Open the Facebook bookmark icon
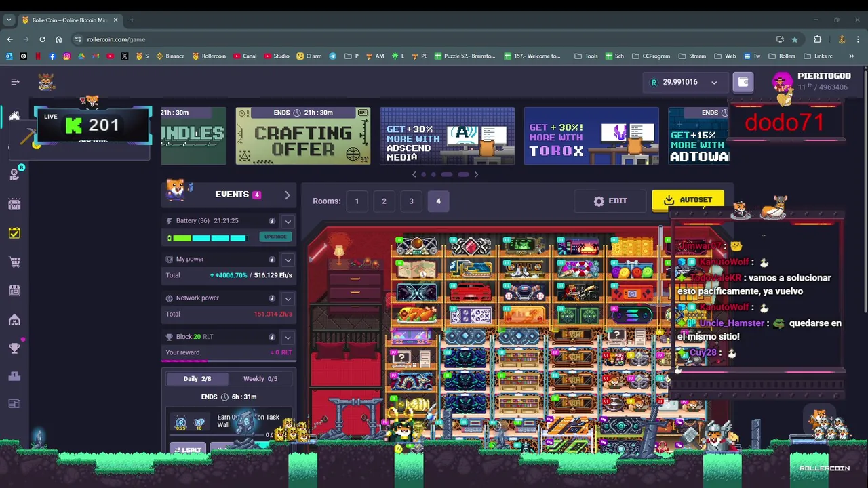The height and width of the screenshot is (488, 868). click(x=52, y=56)
